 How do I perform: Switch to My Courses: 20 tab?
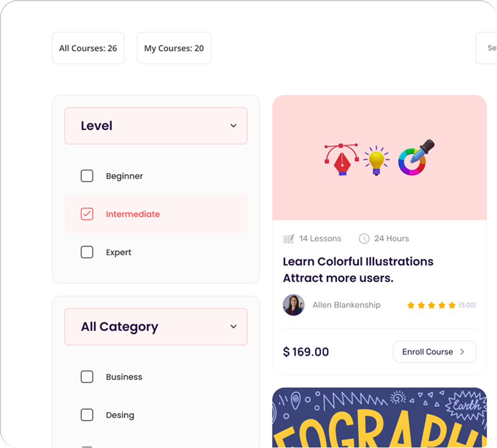174,48
